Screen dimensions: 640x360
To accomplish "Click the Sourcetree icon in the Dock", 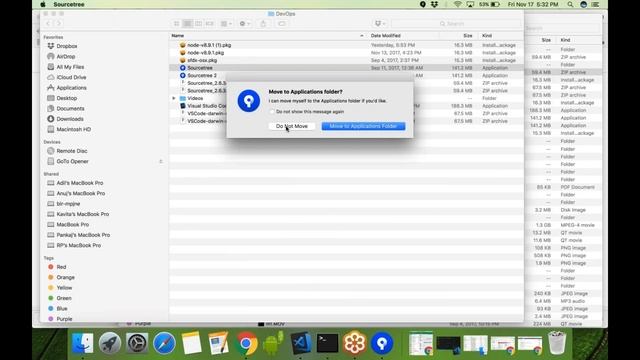I will 382,343.
